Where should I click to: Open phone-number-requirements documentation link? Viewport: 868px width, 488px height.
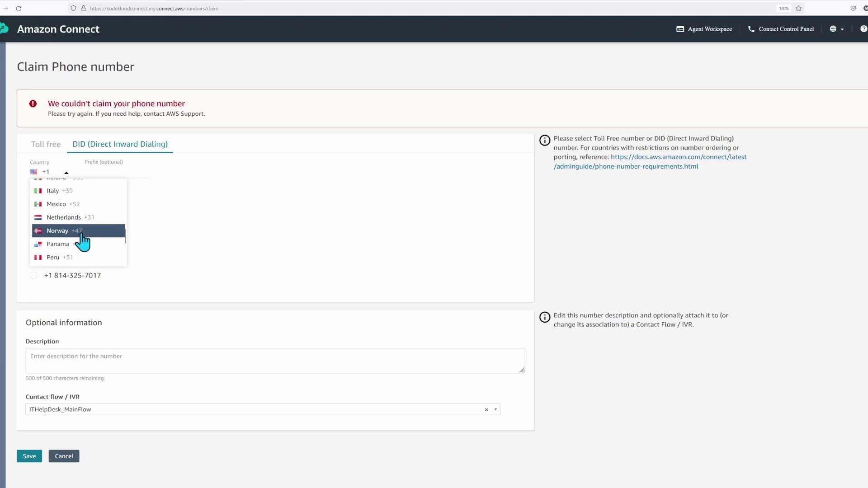[678, 157]
